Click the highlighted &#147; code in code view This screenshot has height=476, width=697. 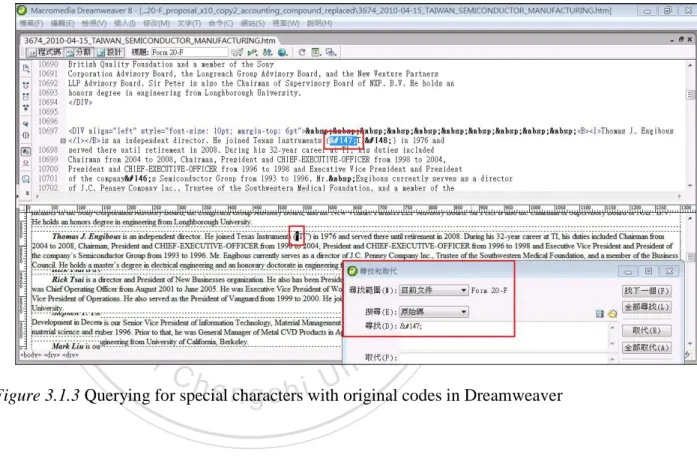[343, 140]
